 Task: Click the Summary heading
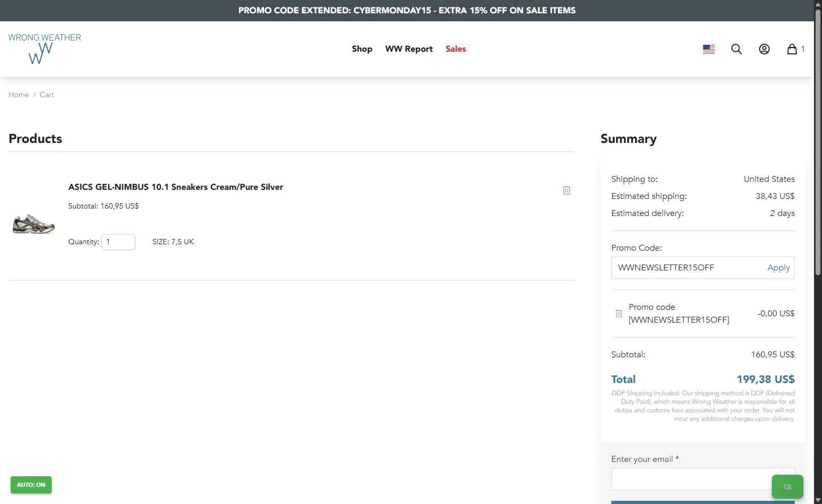(x=628, y=139)
